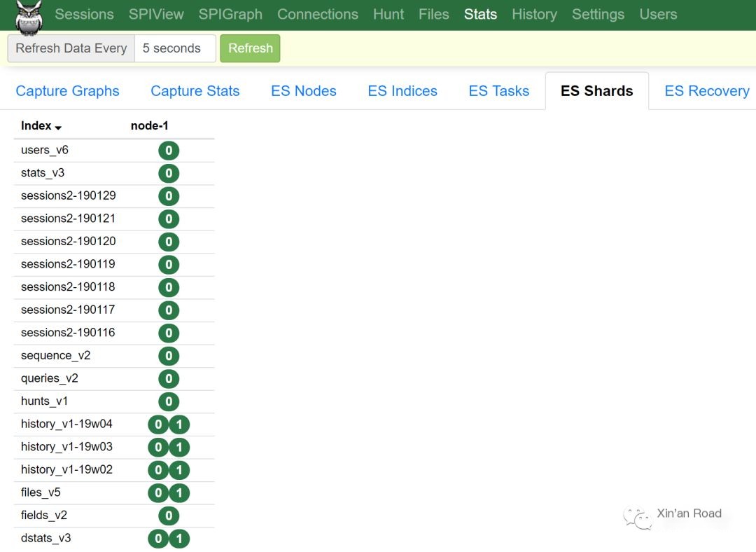756x552 pixels.
Task: Select the history_v1-19w04 index name
Action: click(66, 424)
